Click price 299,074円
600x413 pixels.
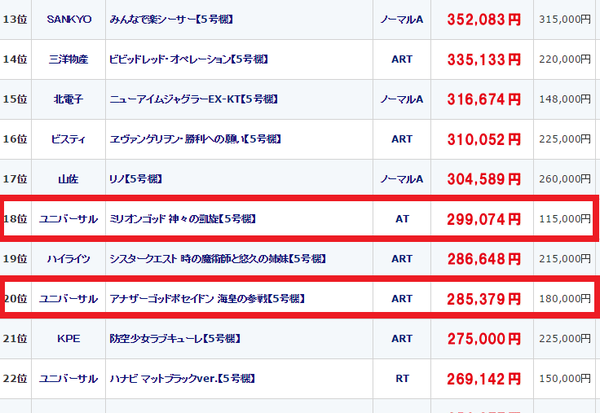point(484,219)
